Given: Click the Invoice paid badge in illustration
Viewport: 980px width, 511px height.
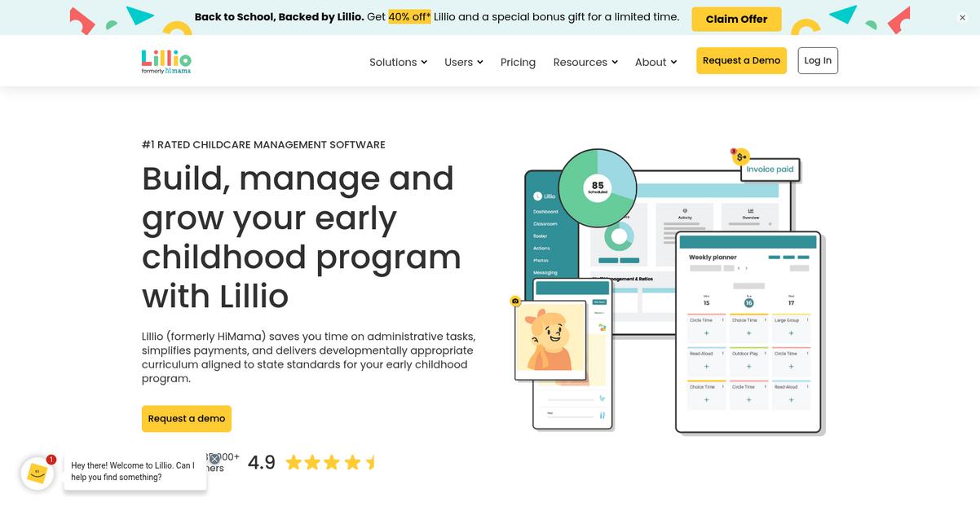Looking at the screenshot, I should point(770,170).
